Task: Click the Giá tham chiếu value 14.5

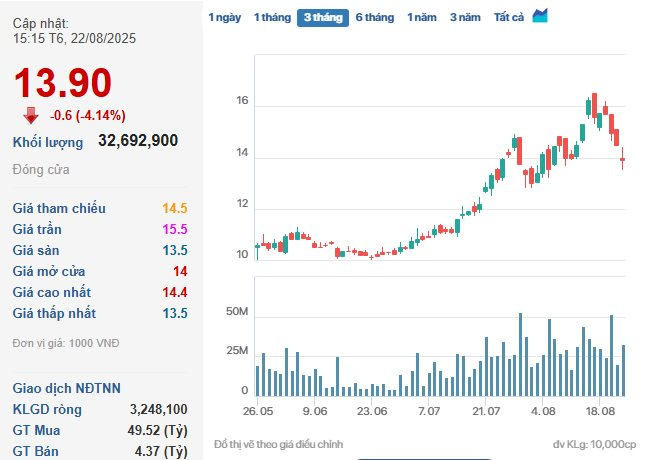Action: click(x=175, y=209)
